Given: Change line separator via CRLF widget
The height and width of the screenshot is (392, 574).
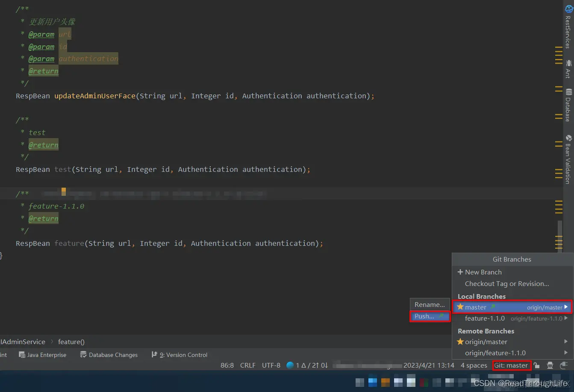Looking at the screenshot, I should pos(248,365).
